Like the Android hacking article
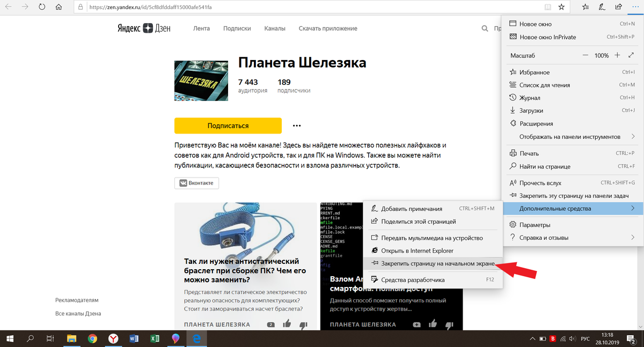 (433, 324)
